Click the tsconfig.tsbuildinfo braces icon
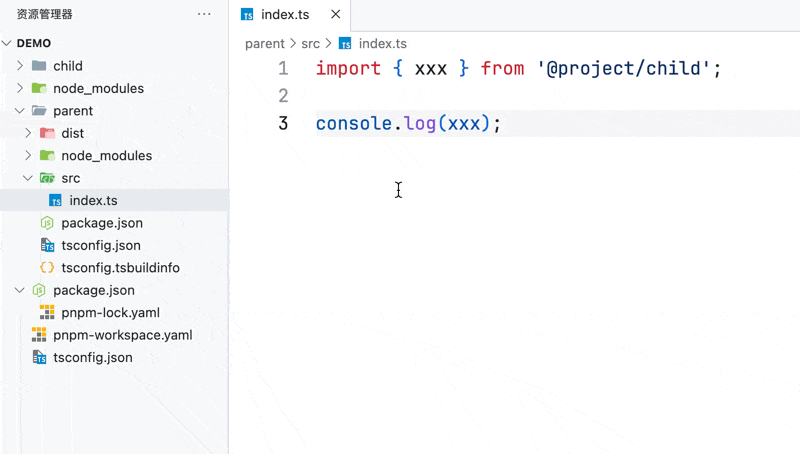This screenshot has width=800, height=454. 47,268
